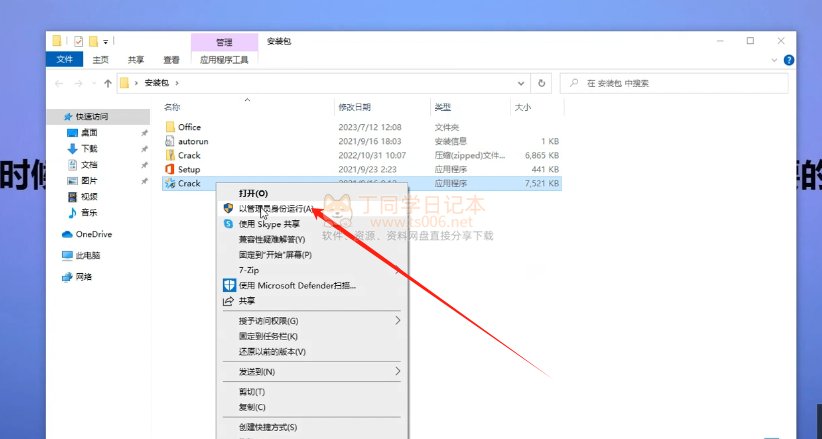Open 文档 in navigation pane

click(x=89, y=165)
